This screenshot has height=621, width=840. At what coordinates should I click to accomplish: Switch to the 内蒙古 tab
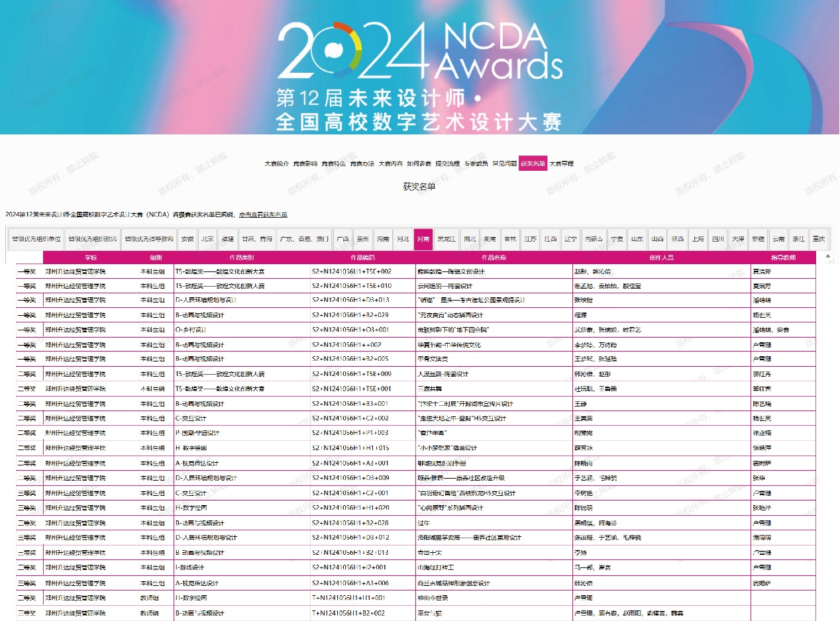[x=593, y=239]
